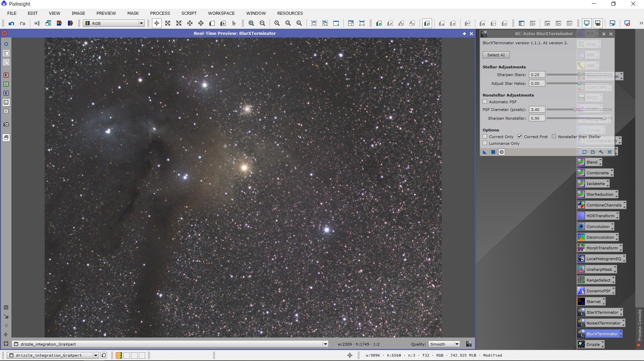Screen dimensions: 644x361
Task: Open the RGB display channel dropdown
Action: click(114, 23)
